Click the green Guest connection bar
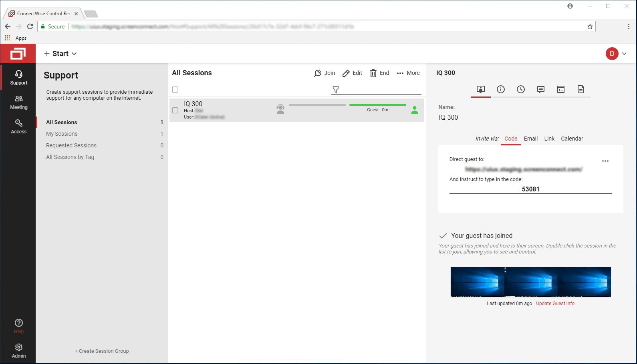This screenshot has height=364, width=637. pos(378,105)
